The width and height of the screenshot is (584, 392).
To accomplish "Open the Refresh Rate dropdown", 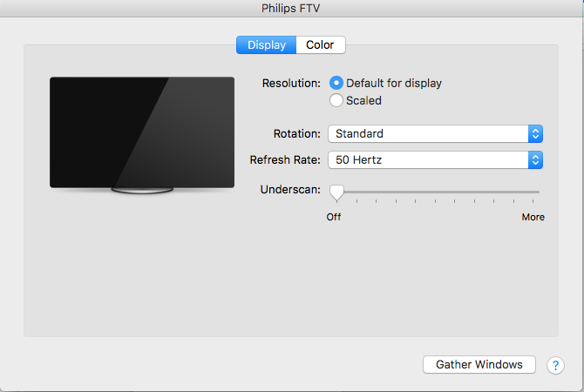I will pyautogui.click(x=435, y=159).
